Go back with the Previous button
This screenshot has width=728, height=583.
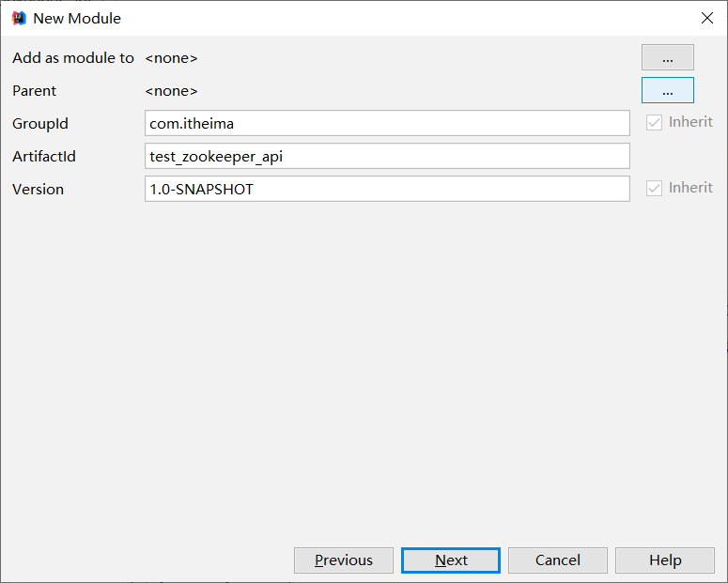click(x=344, y=560)
